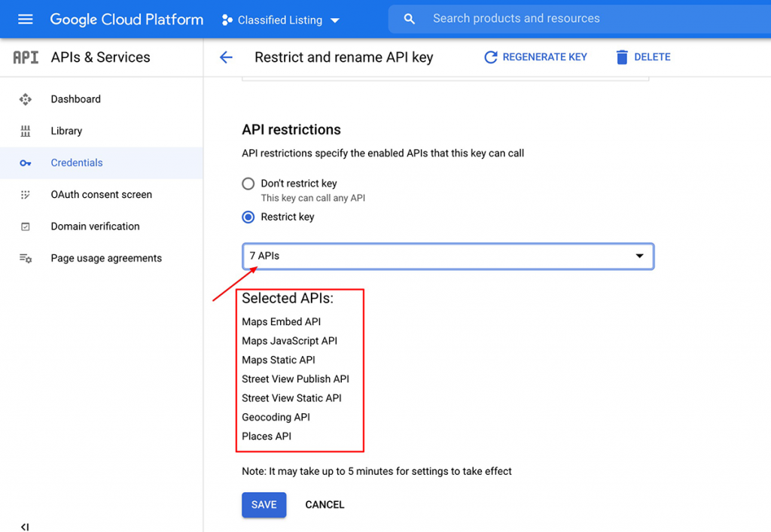This screenshot has height=532, width=771.
Task: Click Places API text
Action: [x=267, y=436]
